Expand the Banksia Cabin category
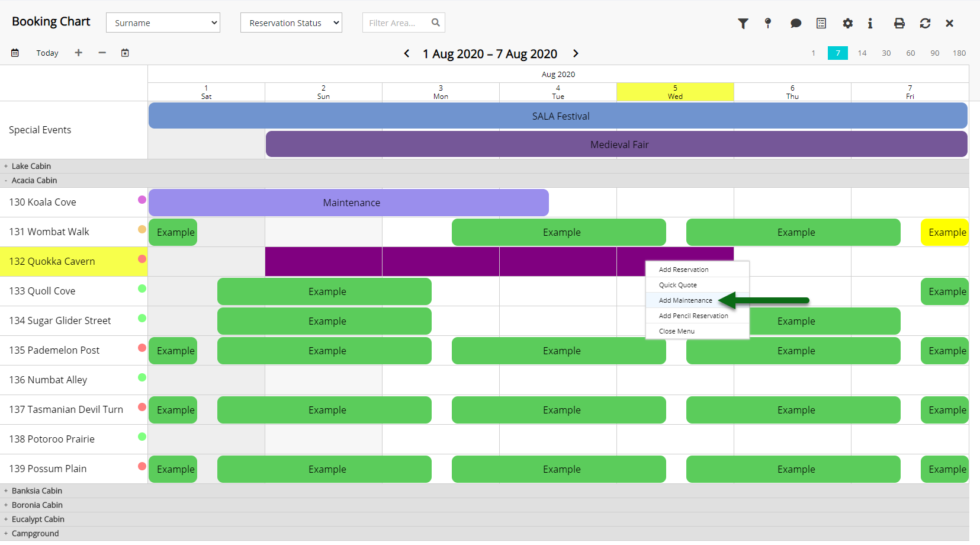Image resolution: width=980 pixels, height=545 pixels. point(6,491)
